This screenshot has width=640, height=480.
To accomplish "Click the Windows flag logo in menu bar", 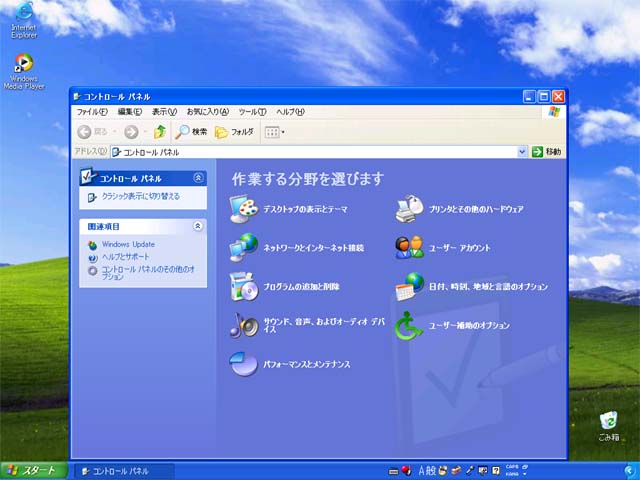I will (554, 111).
